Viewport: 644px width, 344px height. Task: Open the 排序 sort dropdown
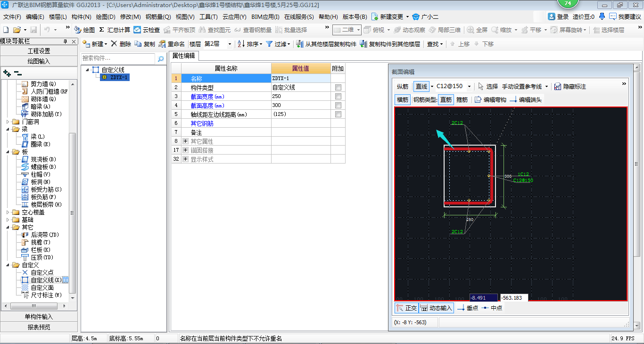click(x=261, y=44)
